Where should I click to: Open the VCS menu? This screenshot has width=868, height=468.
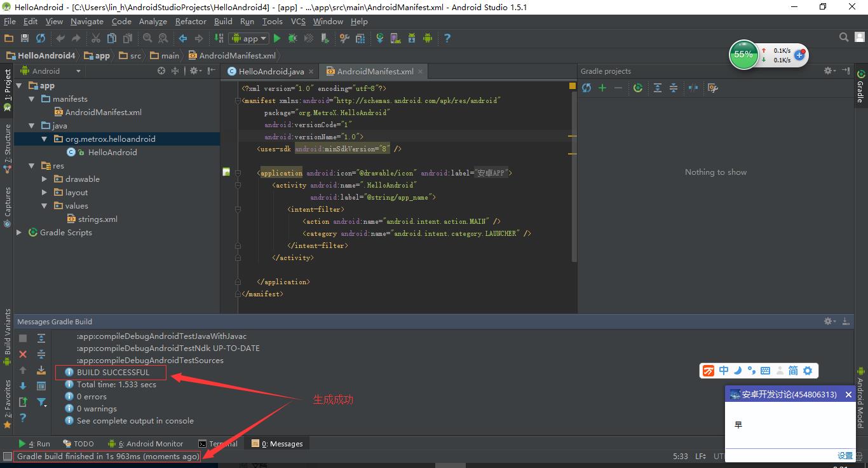pos(298,21)
